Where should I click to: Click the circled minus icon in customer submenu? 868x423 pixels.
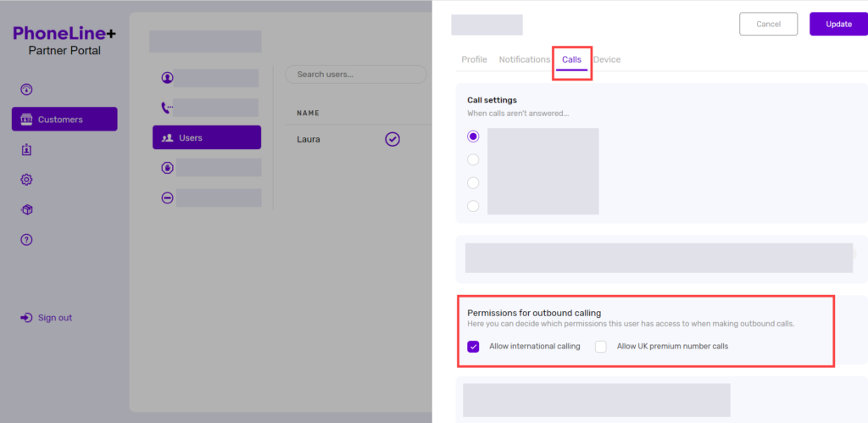pos(167,198)
